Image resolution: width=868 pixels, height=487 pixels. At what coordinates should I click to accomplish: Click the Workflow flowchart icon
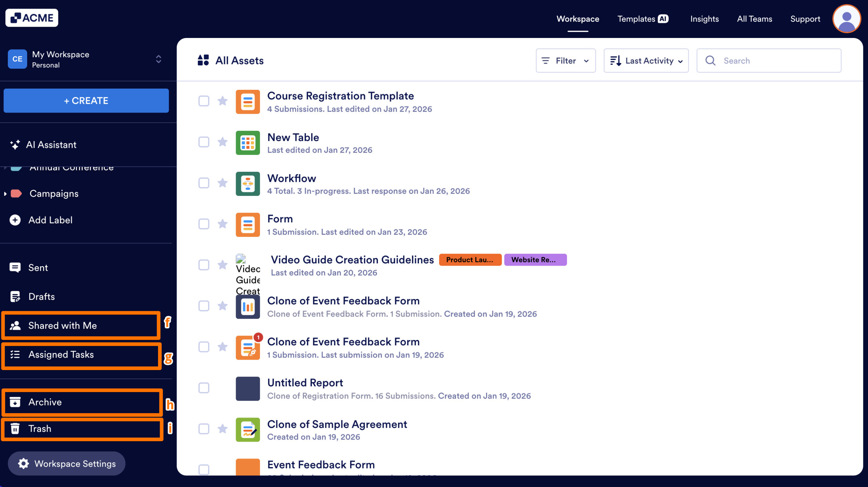tap(248, 184)
